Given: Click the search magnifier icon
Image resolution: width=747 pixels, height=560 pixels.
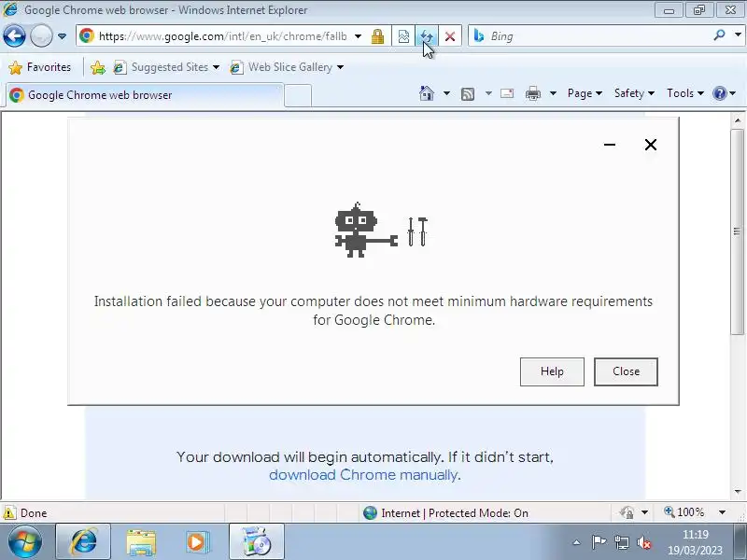Looking at the screenshot, I should pos(719,35).
